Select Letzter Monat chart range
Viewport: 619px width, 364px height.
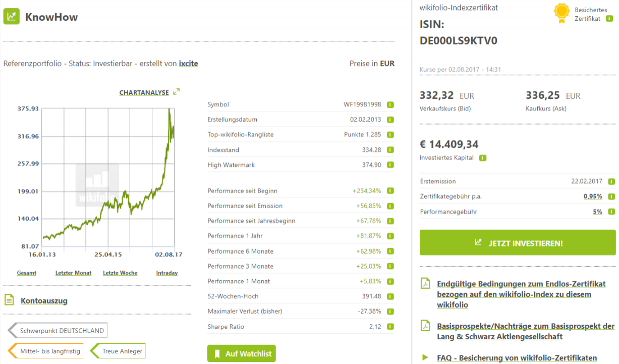[73, 273]
